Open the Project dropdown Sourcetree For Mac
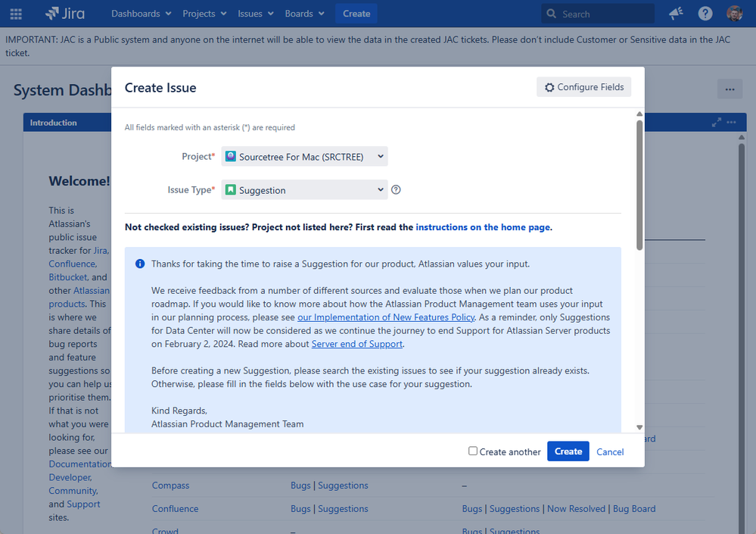This screenshot has height=534, width=756. tap(305, 156)
